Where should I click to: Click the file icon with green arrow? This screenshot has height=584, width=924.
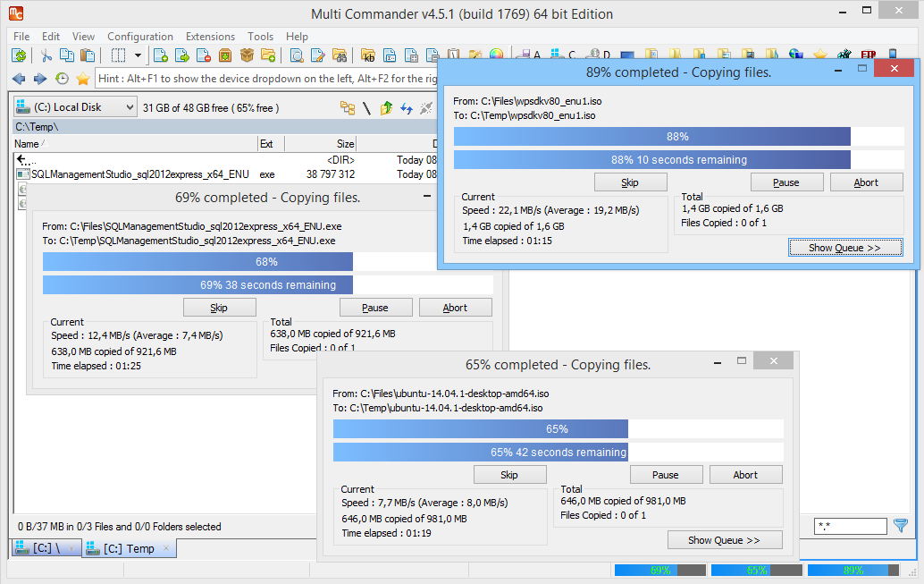(x=182, y=56)
